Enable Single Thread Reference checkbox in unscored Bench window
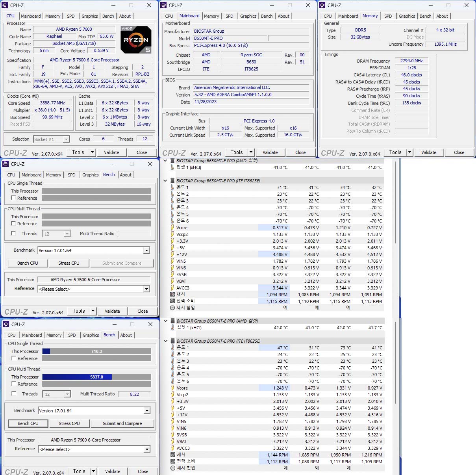 [13, 198]
